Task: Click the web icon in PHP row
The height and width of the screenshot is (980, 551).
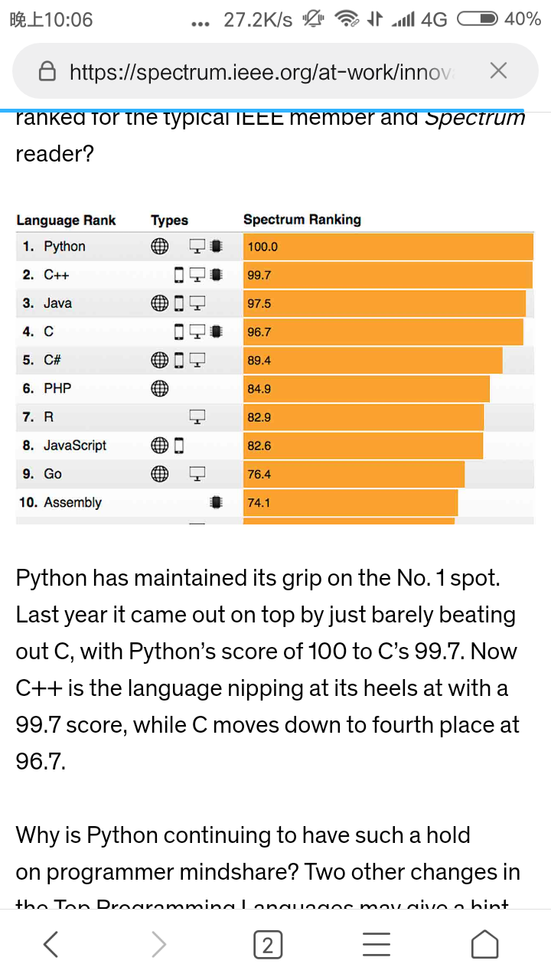Action: tap(159, 389)
